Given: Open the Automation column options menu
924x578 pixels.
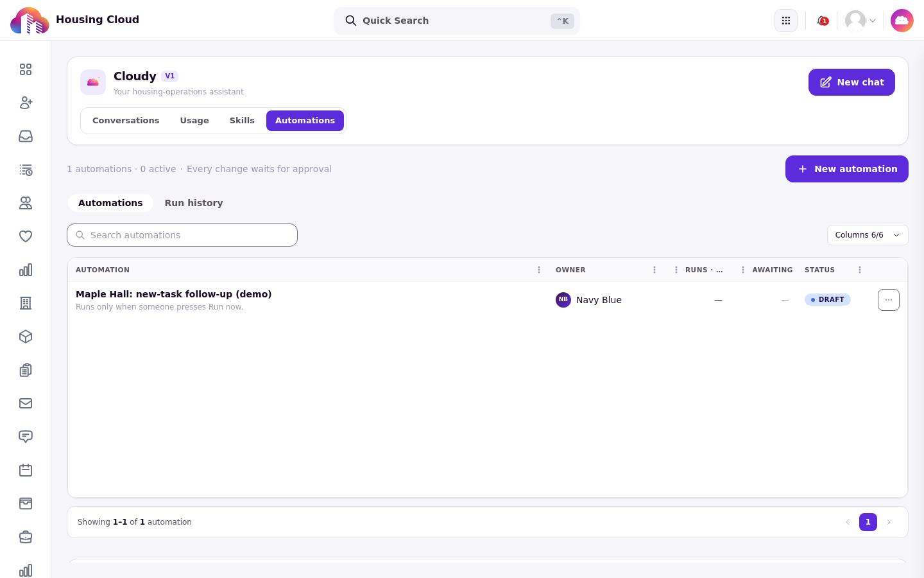Looking at the screenshot, I should tap(539, 270).
